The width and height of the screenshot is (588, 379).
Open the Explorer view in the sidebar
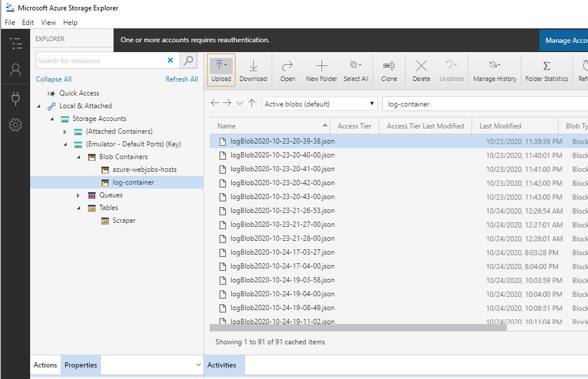click(16, 43)
